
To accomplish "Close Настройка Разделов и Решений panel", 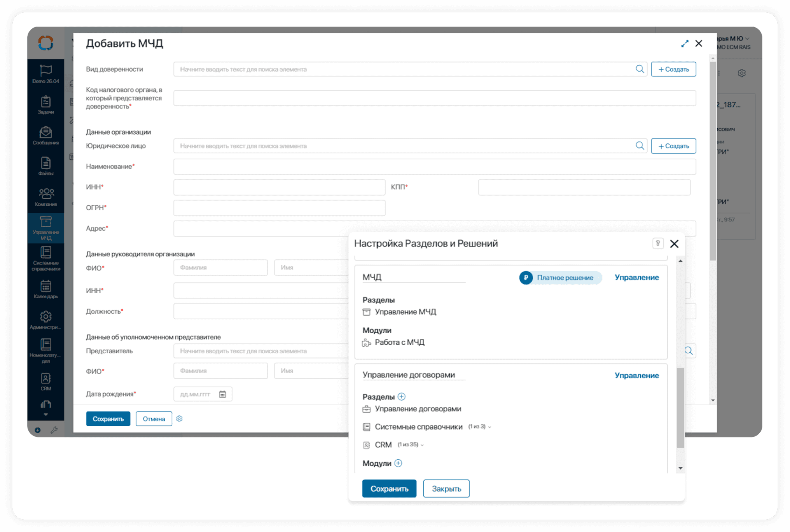I will [674, 244].
